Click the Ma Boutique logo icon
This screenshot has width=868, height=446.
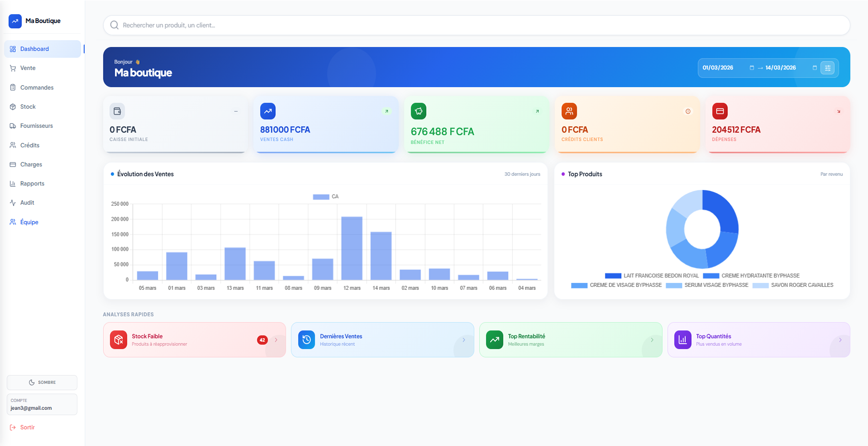click(15, 21)
